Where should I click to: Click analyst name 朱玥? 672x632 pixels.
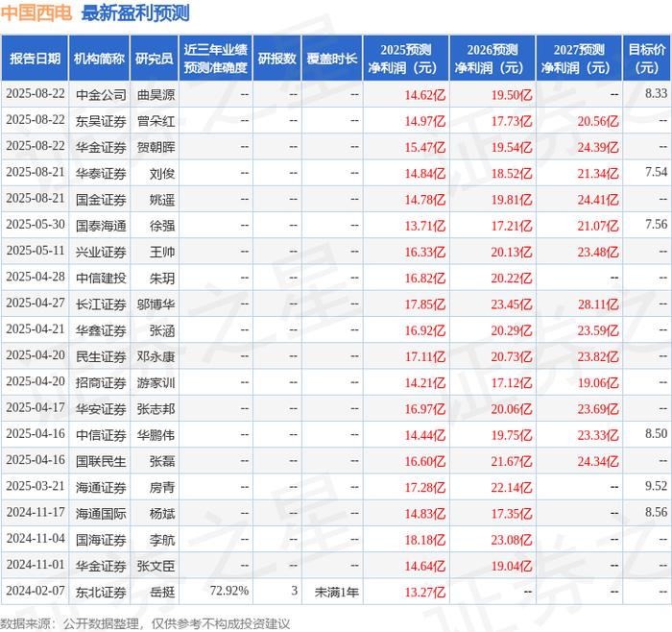point(162,278)
